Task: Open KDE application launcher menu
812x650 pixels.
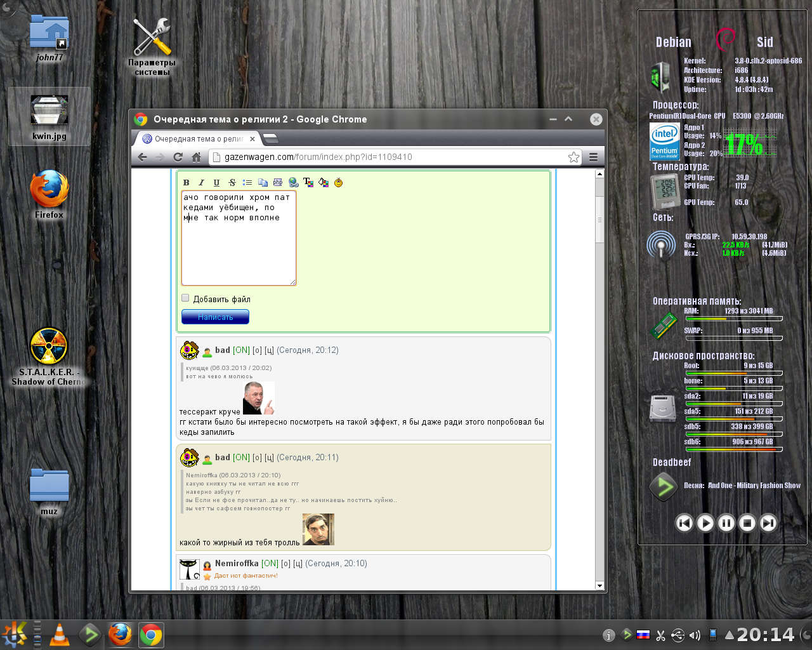Action: tap(15, 634)
